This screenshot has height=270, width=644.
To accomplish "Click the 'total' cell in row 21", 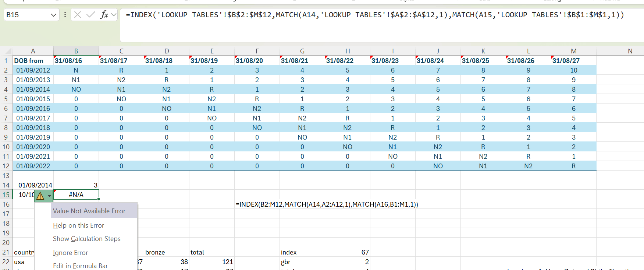I will click(212, 252).
